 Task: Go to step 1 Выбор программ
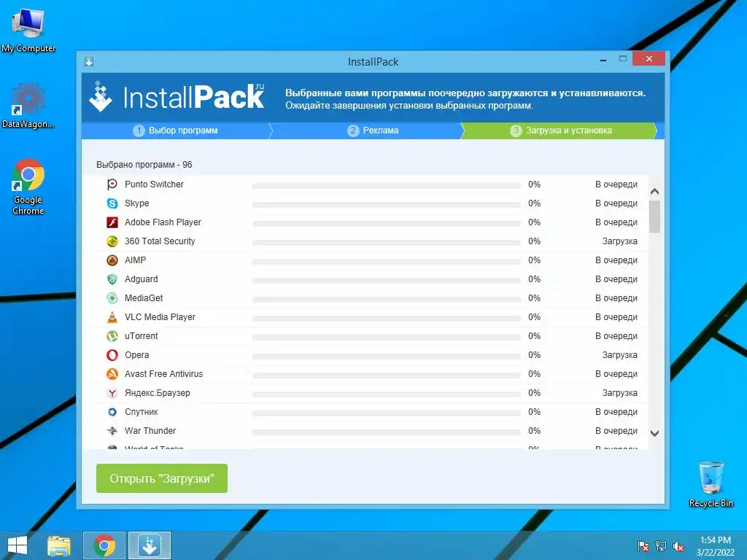(x=176, y=131)
